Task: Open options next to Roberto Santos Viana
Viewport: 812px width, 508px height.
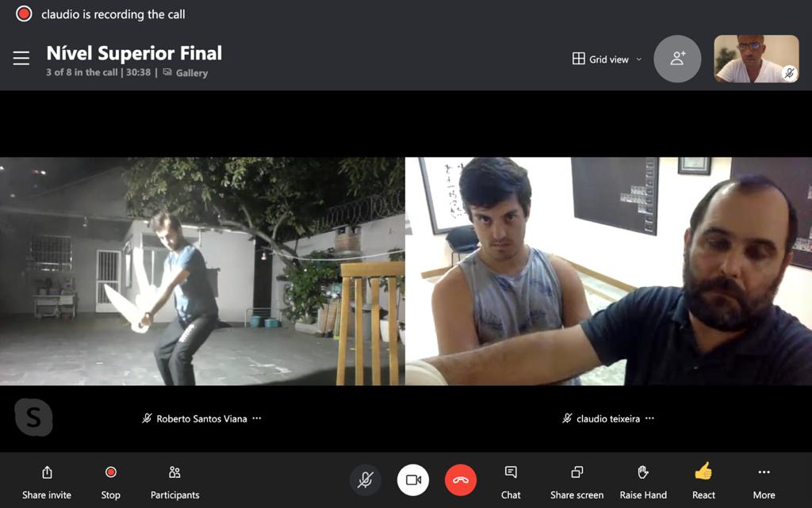Action: point(257,418)
